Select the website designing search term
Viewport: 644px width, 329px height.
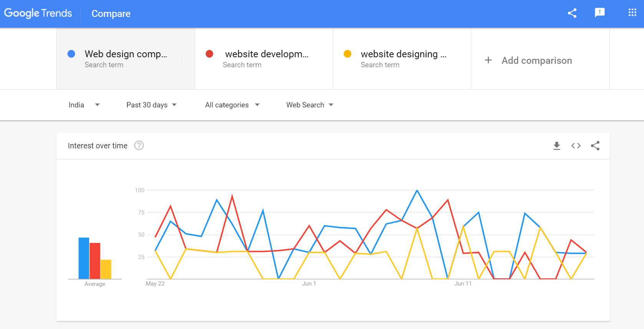[402, 58]
